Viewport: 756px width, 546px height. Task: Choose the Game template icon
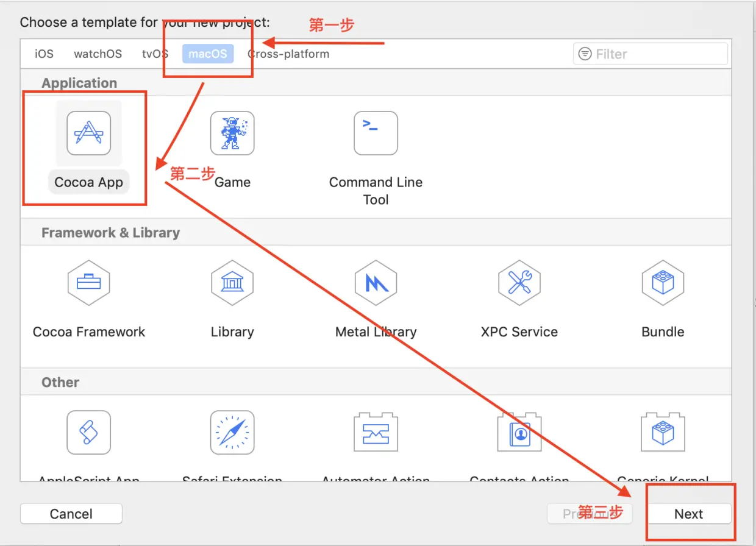(232, 133)
